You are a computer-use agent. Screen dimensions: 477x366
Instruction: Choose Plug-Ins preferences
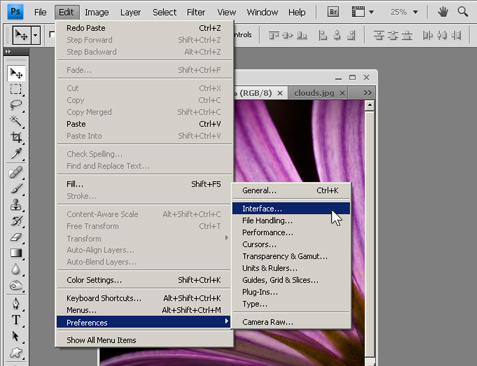pos(291,292)
